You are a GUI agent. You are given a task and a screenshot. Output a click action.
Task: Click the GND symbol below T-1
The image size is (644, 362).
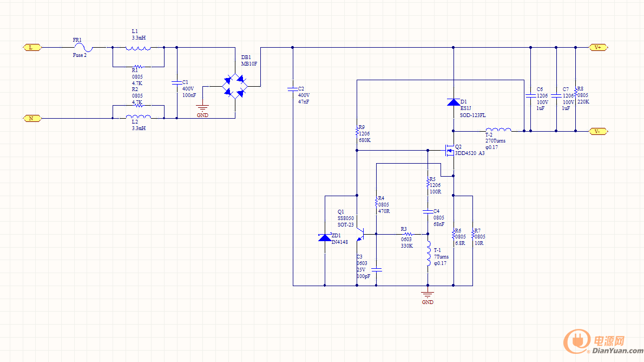[428, 295]
